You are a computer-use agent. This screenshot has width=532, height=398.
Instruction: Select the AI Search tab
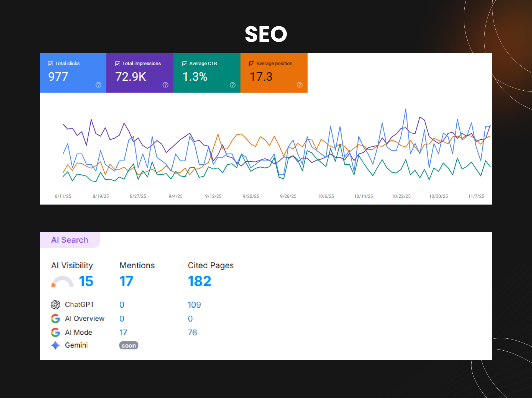pos(70,240)
